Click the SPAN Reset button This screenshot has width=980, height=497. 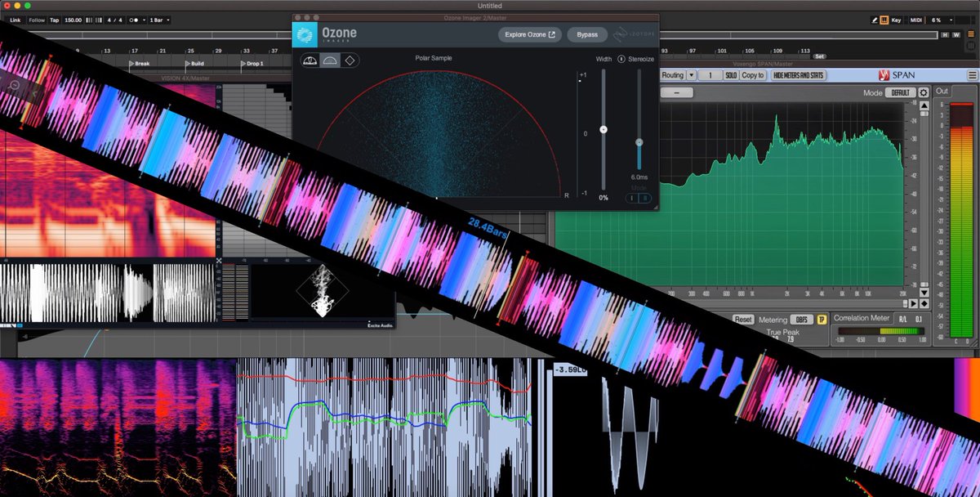click(743, 320)
